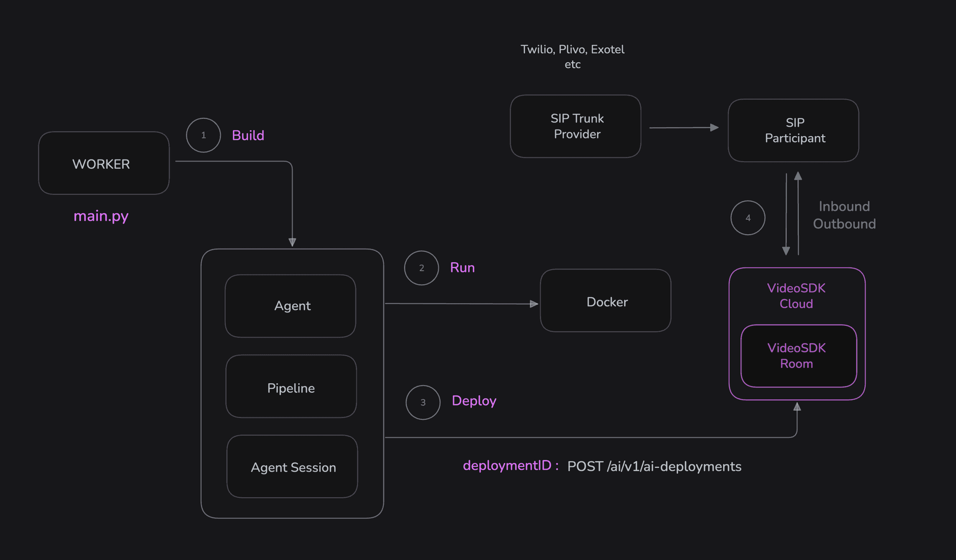The image size is (956, 560).
Task: Click the purple 'Run' step label
Action: pos(462,268)
